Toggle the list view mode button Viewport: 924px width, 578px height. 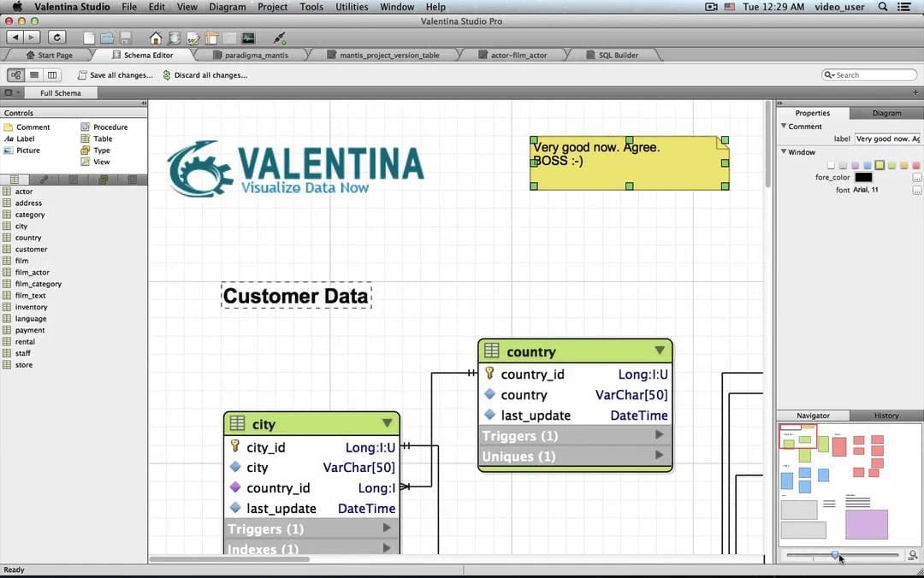[x=34, y=75]
